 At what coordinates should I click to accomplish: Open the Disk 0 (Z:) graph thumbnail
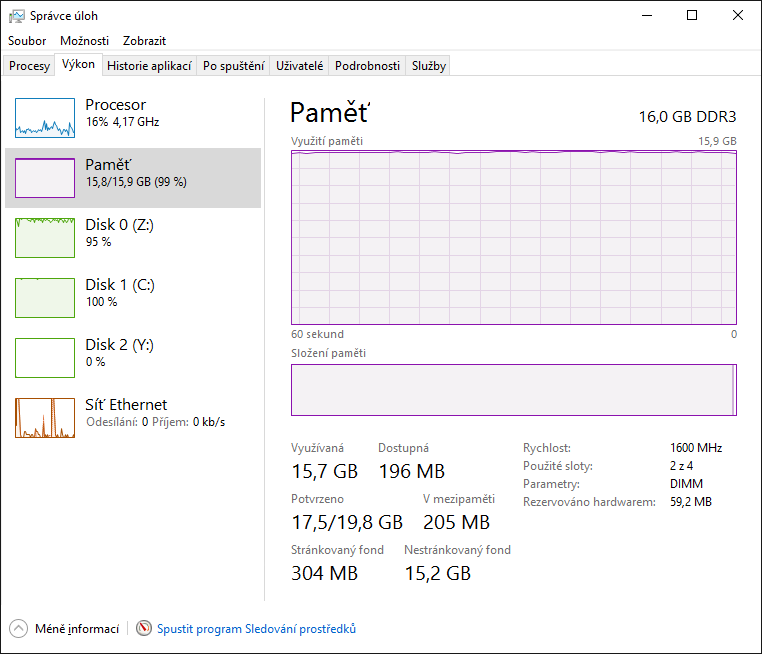[45, 238]
